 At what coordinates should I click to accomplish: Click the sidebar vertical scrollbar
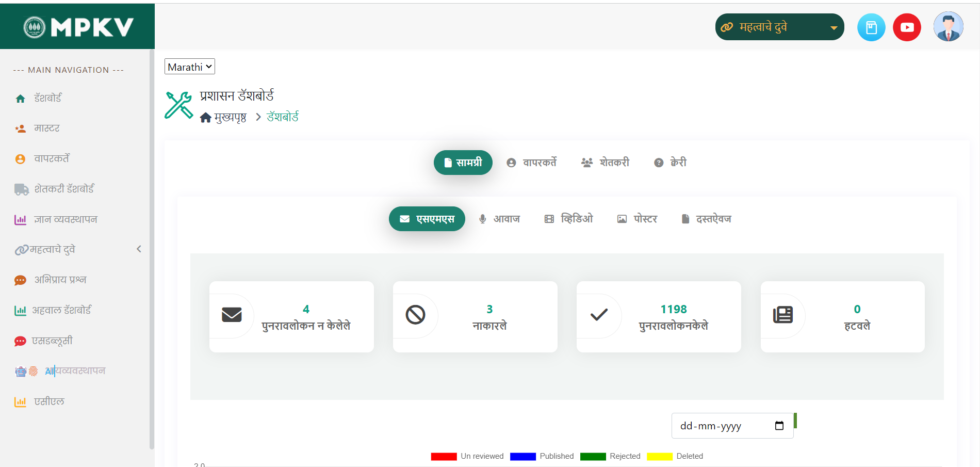pos(152,249)
